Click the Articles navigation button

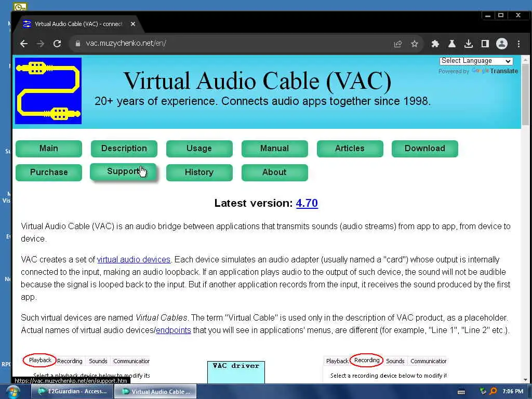point(350,149)
